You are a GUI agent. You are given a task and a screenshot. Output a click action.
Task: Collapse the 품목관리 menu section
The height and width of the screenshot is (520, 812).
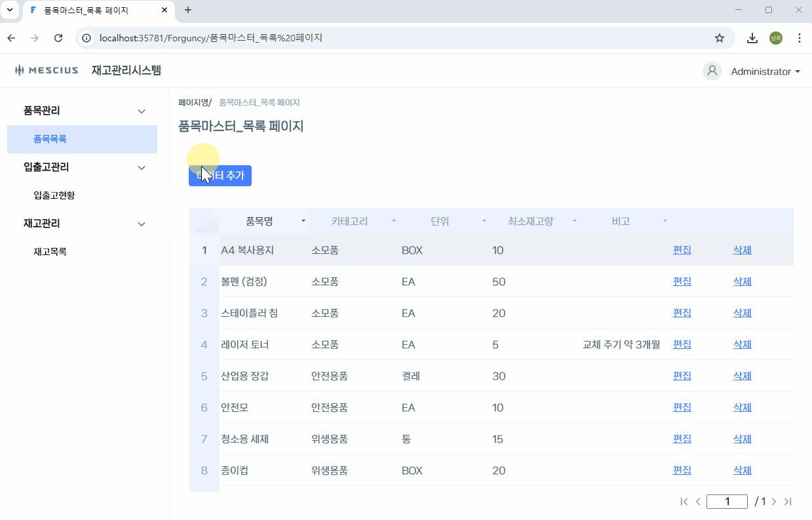[x=141, y=111]
